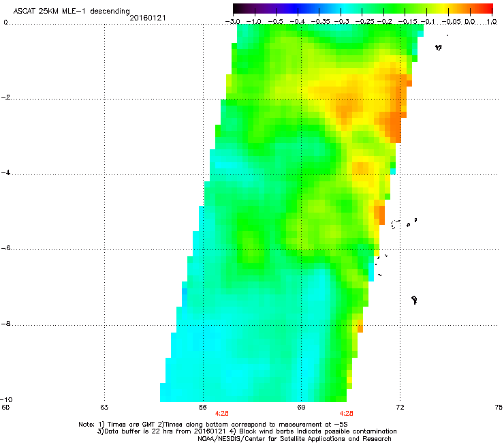Viewport: 504px width, 443px height.
Task: Pick the black end of the color bar
Action: (x=236, y=8)
